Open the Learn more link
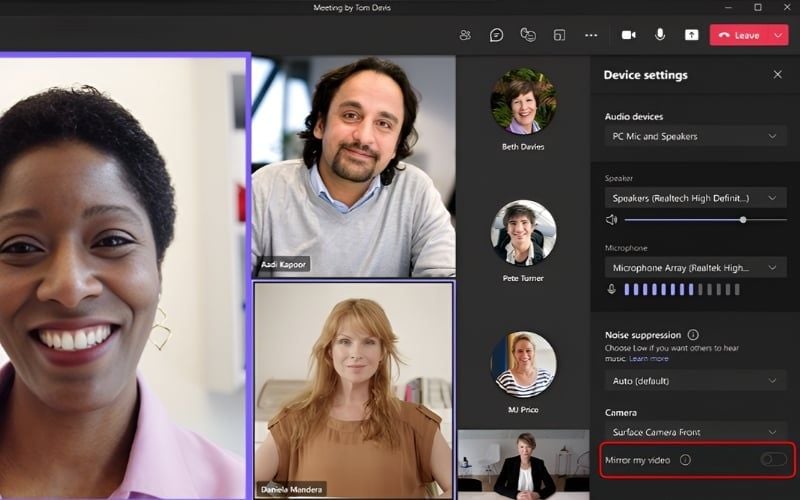 click(649, 358)
